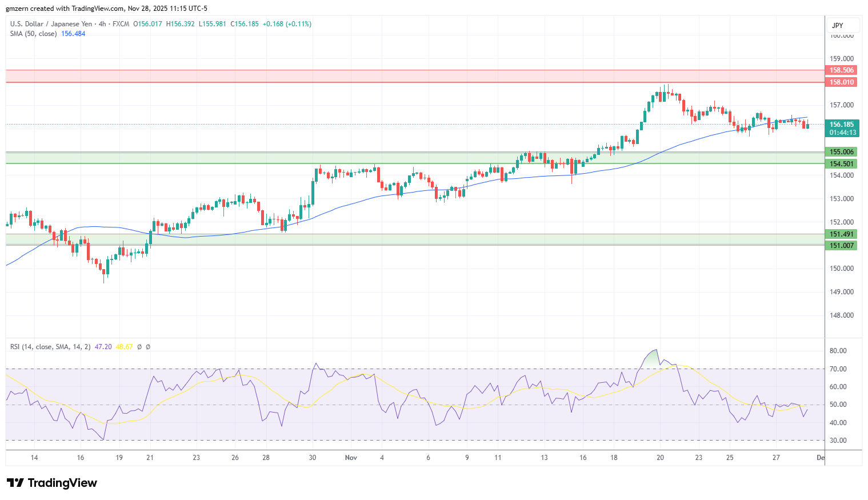
Task: Click the countdown timer 01:44:13
Action: pyautogui.click(x=843, y=133)
